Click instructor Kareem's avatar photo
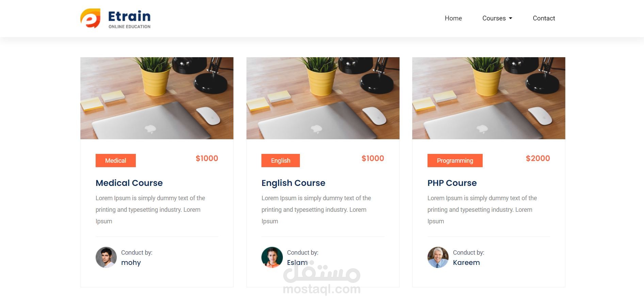 [x=438, y=257]
